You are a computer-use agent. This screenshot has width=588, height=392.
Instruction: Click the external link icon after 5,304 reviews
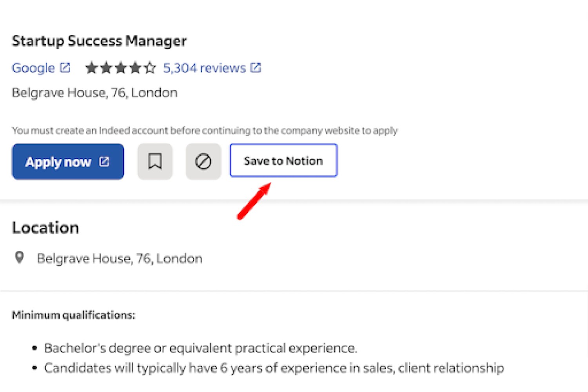point(256,68)
